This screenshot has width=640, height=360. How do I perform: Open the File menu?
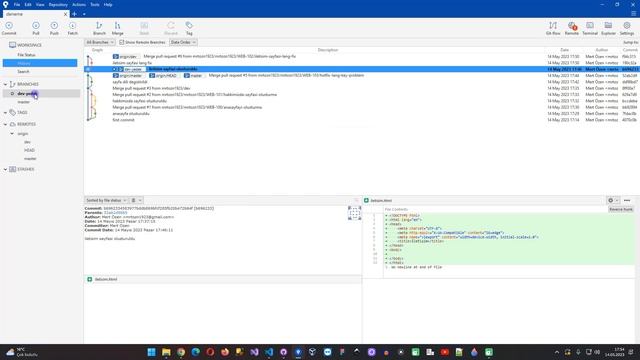point(17,4)
